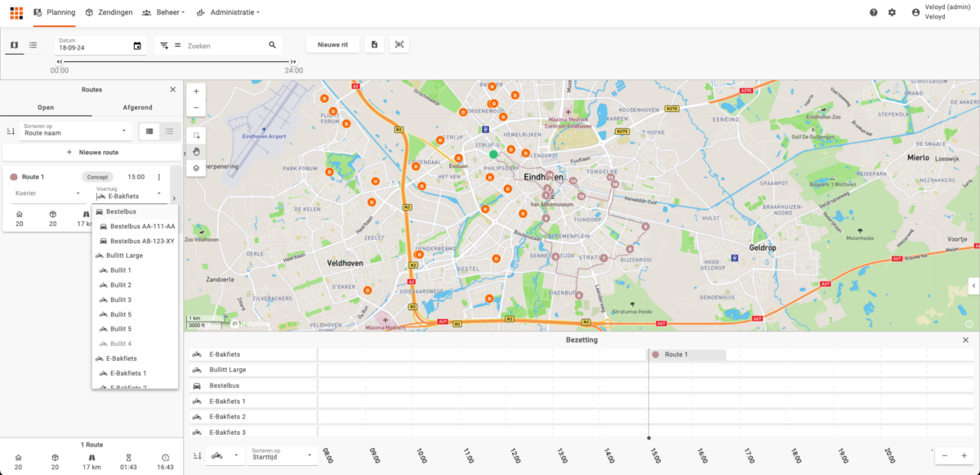The image size is (980, 475).
Task: Select the Bestelbus group in vehicle list
Action: pos(136,211)
